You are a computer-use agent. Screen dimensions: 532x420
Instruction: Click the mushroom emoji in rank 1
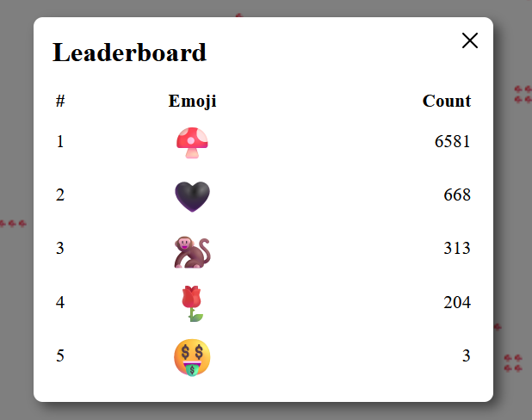click(192, 143)
